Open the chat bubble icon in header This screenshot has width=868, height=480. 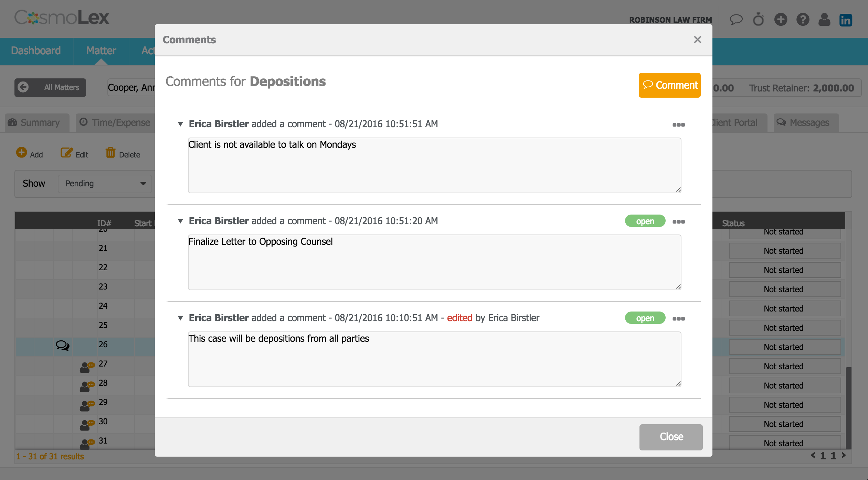(x=736, y=20)
